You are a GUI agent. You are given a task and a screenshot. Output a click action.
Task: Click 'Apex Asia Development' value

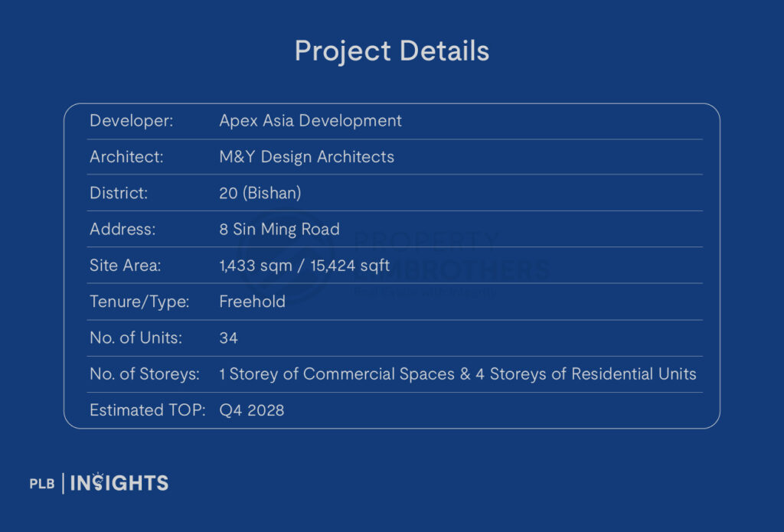click(x=311, y=121)
